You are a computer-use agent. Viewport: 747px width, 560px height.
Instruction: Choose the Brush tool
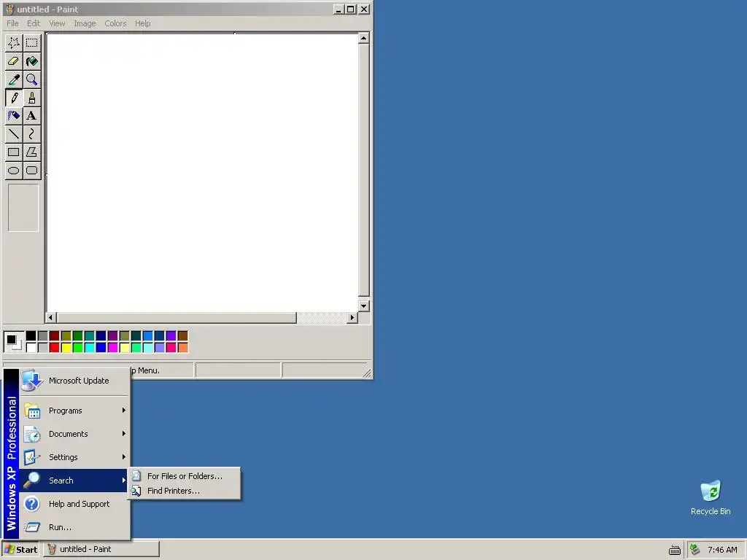32,98
